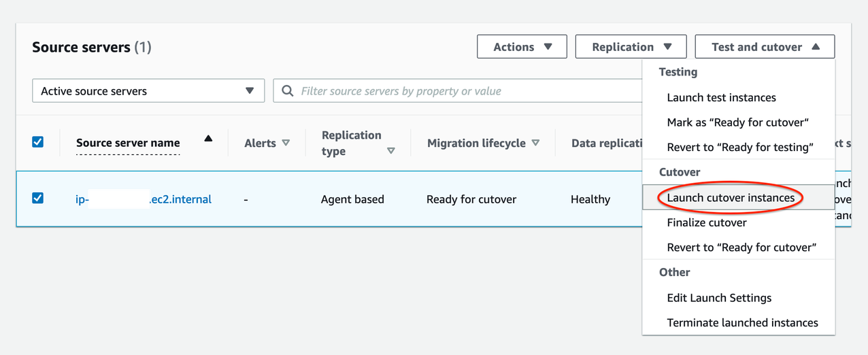Open the Actions dropdown menu
The height and width of the screenshot is (355, 868).
[x=520, y=47]
